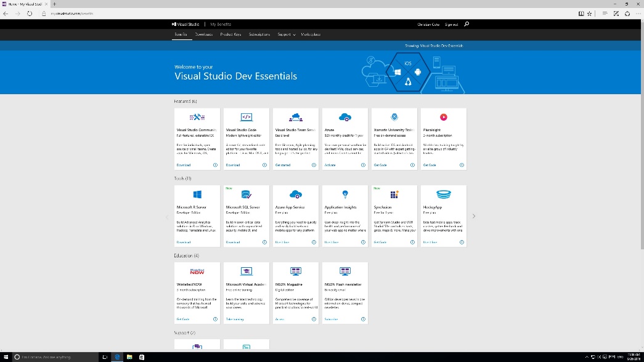Click the search magnifier in site header
Viewport: 644px width, 362px height.
(467, 24)
